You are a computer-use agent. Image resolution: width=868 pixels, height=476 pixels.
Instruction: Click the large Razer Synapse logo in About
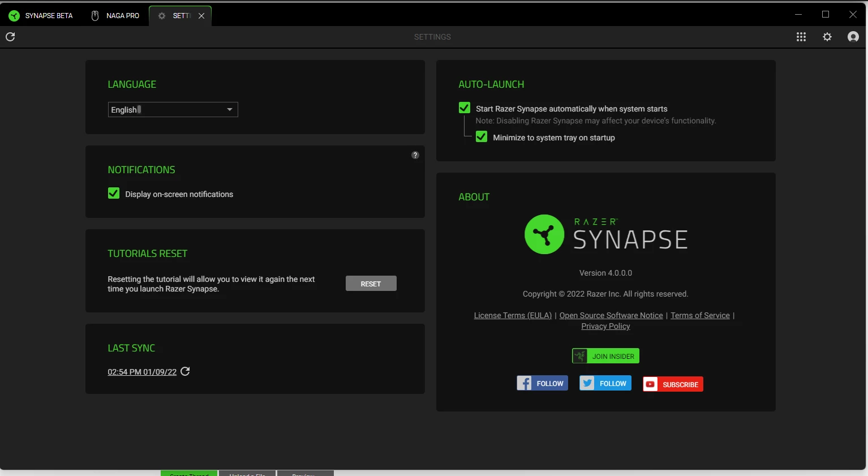(605, 234)
